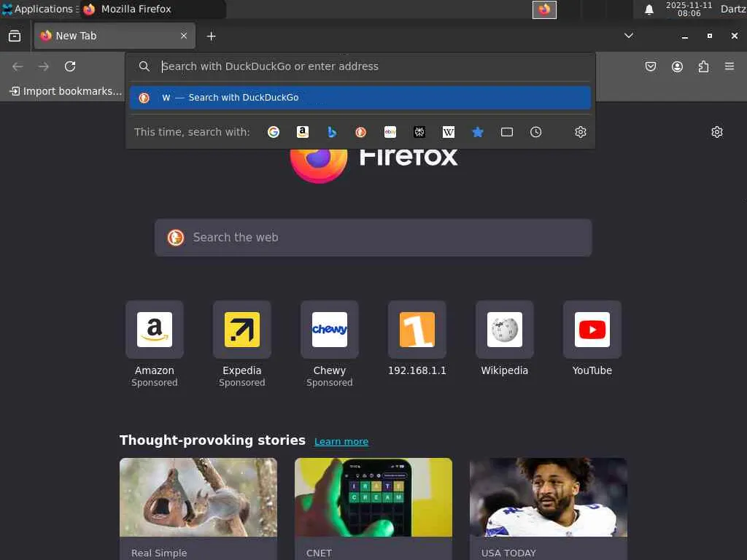747x560 pixels.
Task: Open the CNET Wordle story card
Action: [373, 508]
